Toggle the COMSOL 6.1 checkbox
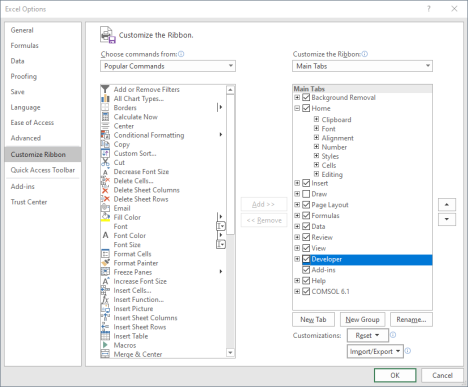 306,291
